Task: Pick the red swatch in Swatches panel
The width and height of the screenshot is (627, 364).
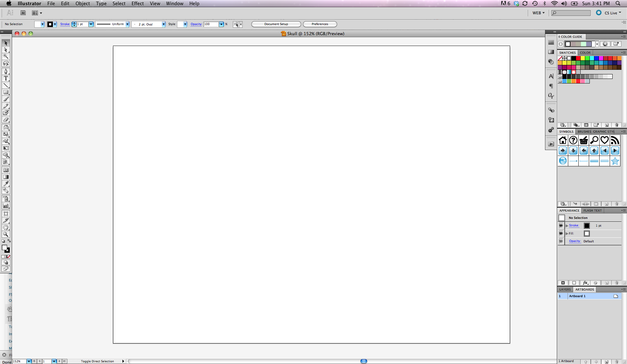Action: [x=578, y=58]
